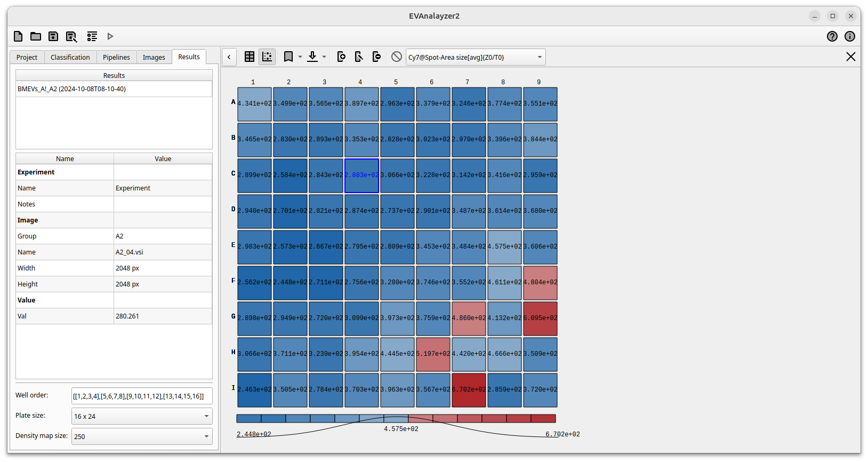Select the Val 280.261 cell
The width and height of the screenshot is (868, 462).
tap(163, 316)
